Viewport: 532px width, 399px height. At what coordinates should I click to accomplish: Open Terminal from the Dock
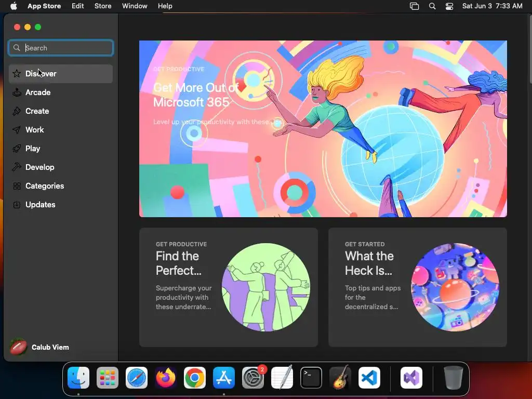pos(311,378)
